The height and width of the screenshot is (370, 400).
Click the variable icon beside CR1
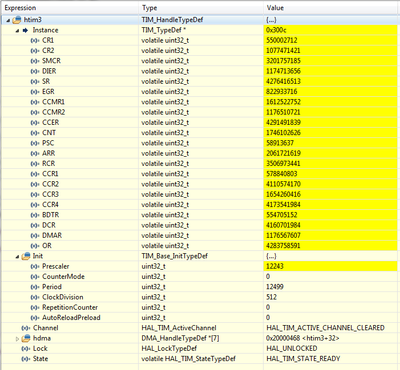35,41
